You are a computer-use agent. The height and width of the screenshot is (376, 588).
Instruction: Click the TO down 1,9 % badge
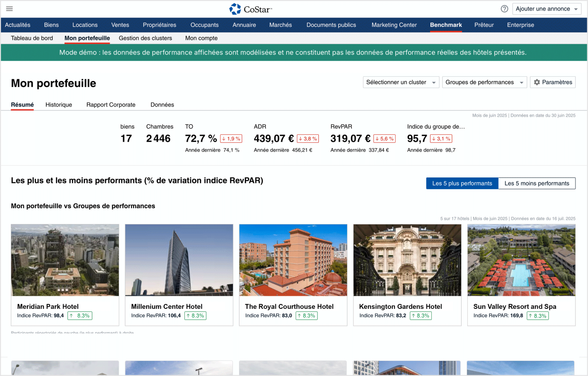[x=231, y=138]
